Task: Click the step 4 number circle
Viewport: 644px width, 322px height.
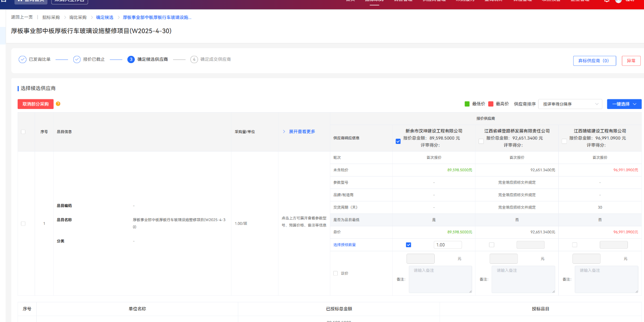Action: [x=194, y=59]
